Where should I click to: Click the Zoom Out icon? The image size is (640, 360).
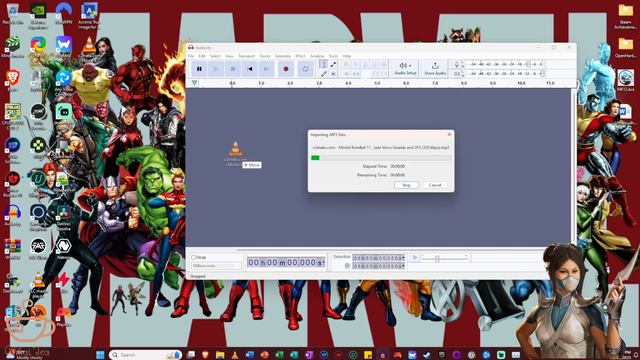tap(356, 64)
